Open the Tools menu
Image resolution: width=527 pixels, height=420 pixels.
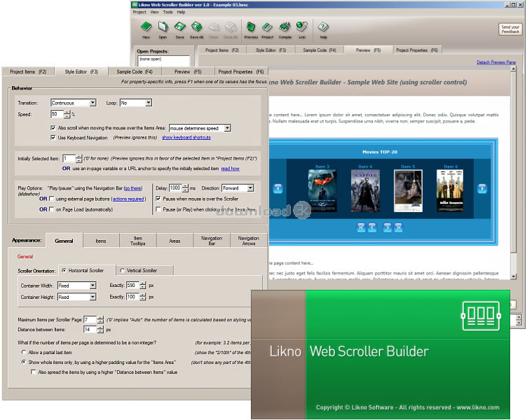click(167, 12)
